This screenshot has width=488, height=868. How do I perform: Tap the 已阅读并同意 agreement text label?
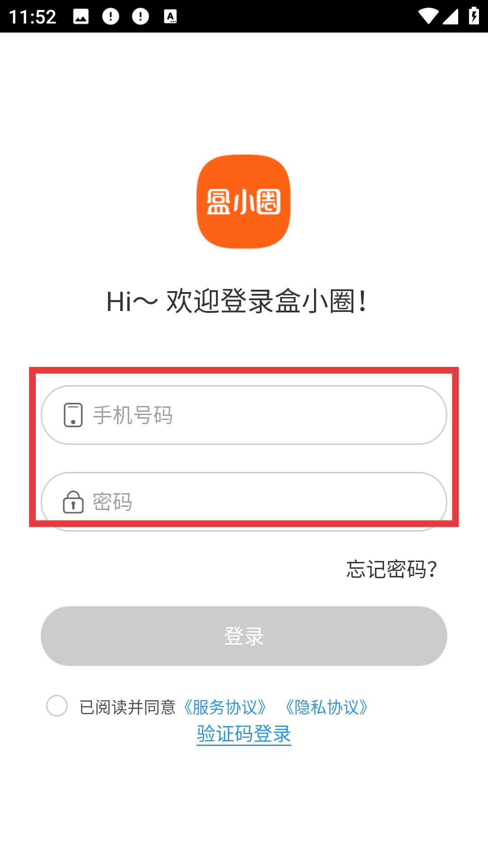(127, 708)
